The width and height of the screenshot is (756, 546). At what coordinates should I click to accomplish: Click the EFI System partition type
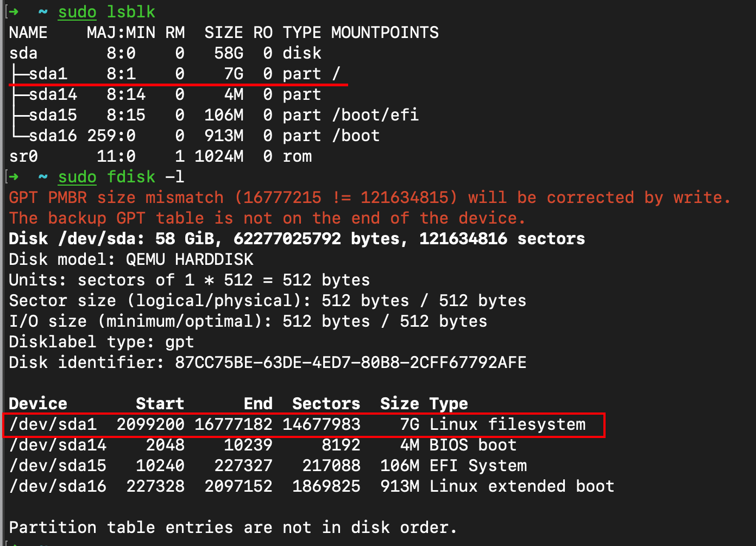(478, 466)
